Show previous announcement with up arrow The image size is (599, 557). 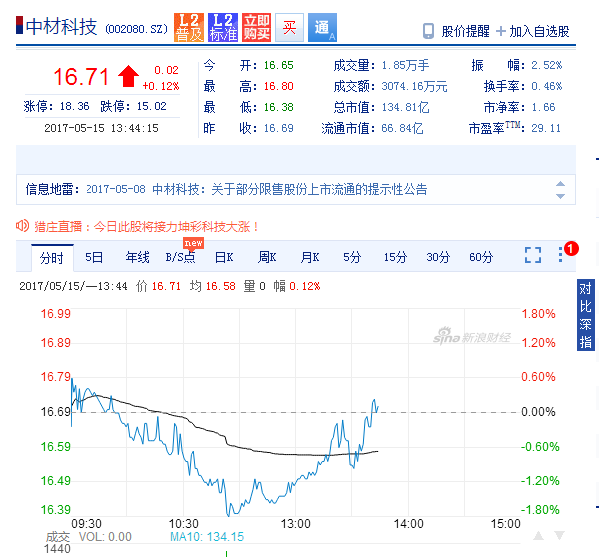tap(560, 184)
